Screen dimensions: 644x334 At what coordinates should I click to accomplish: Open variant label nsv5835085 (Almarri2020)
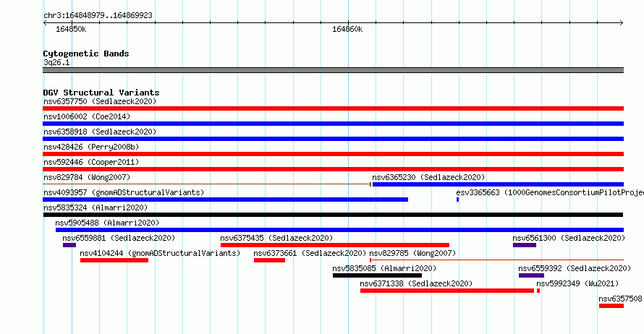click(x=384, y=268)
